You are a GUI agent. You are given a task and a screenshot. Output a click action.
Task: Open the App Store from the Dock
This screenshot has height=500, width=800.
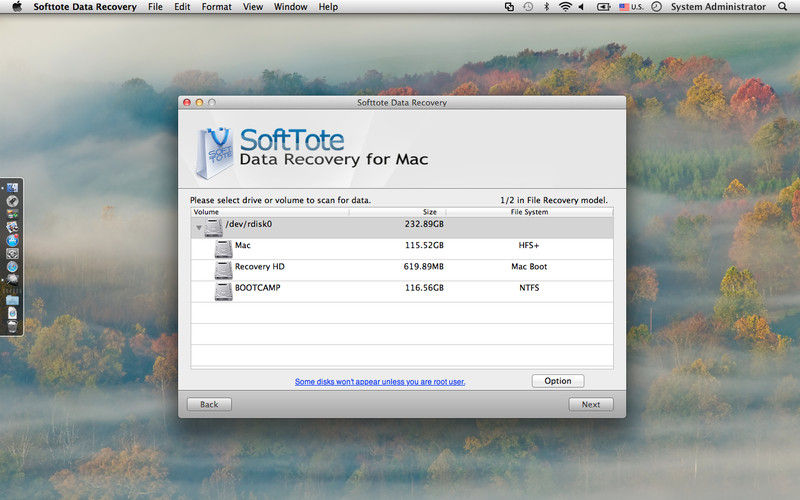pyautogui.click(x=12, y=240)
